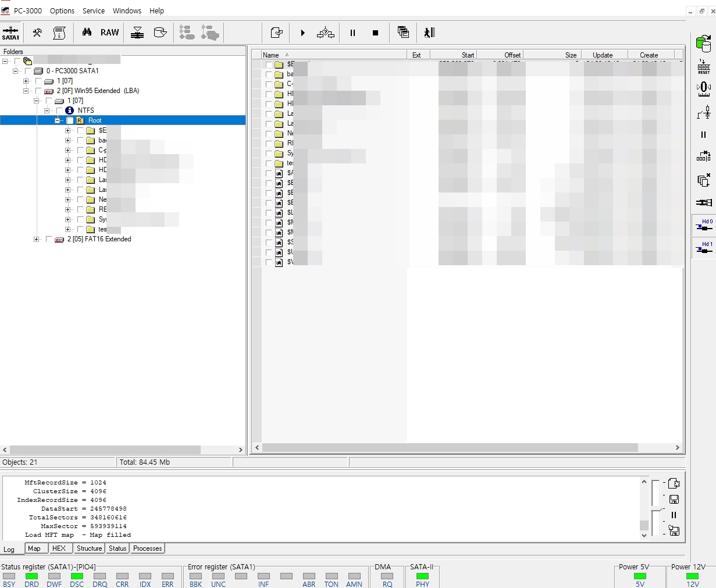Click the page with checkmark toolbar icon

click(x=277, y=33)
